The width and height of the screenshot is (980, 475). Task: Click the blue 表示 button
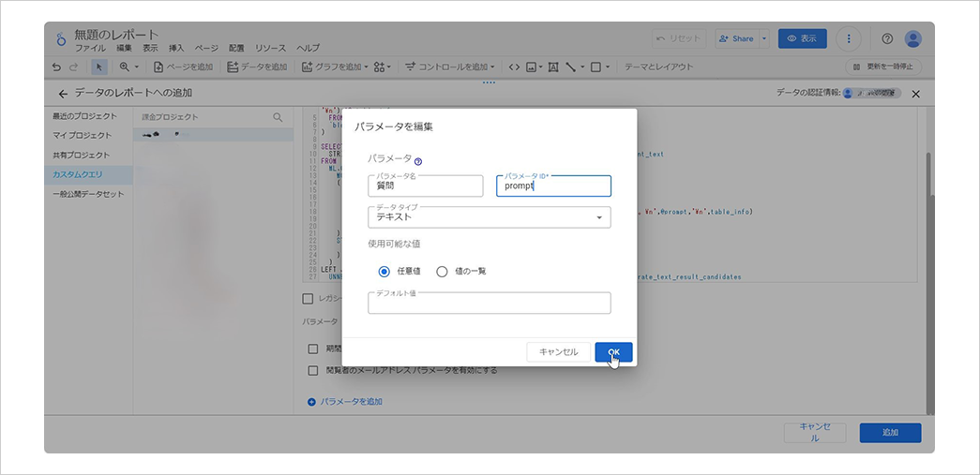click(803, 38)
